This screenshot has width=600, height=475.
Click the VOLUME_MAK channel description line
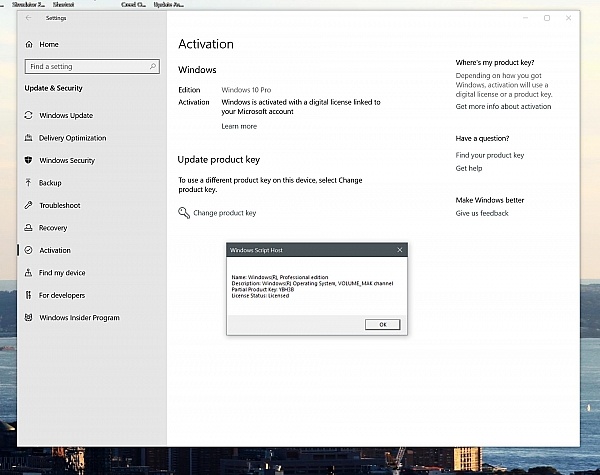pyautogui.click(x=312, y=283)
